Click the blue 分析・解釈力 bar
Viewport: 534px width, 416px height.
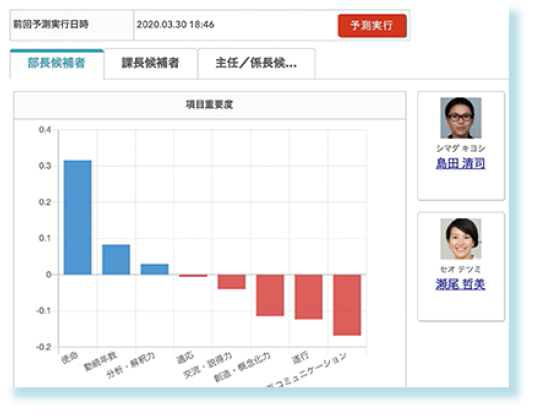click(x=155, y=269)
